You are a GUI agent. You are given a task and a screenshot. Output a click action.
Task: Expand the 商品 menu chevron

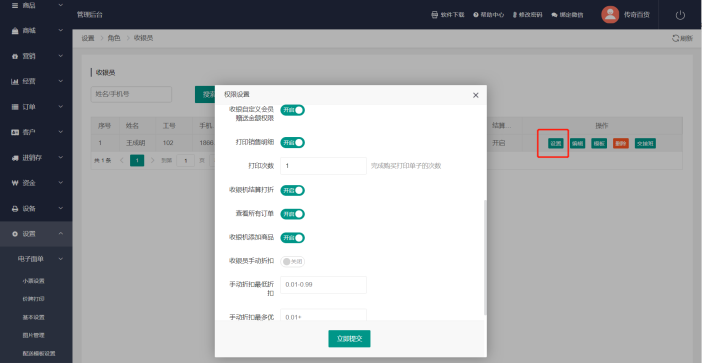point(61,5)
